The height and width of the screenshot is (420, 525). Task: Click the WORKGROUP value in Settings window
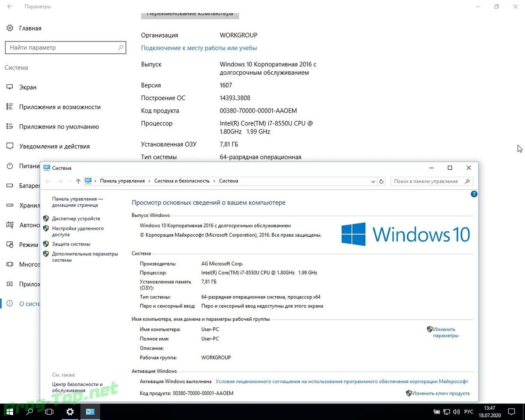(238, 35)
